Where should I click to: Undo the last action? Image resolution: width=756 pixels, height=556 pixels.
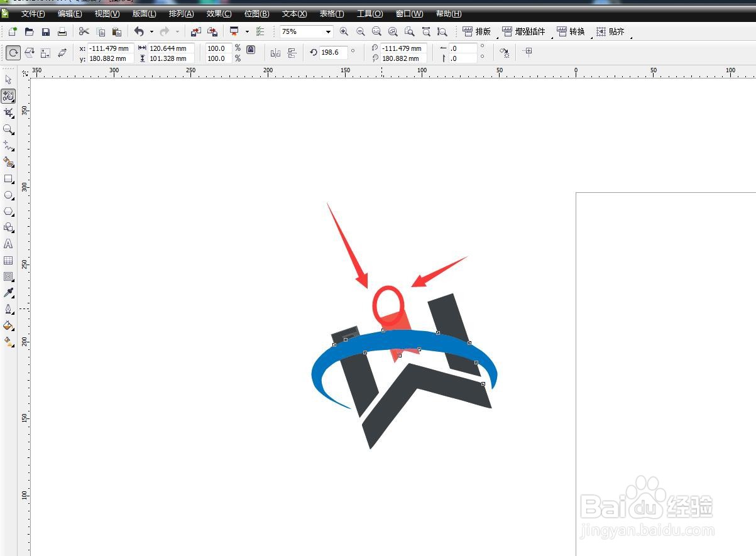tap(139, 31)
